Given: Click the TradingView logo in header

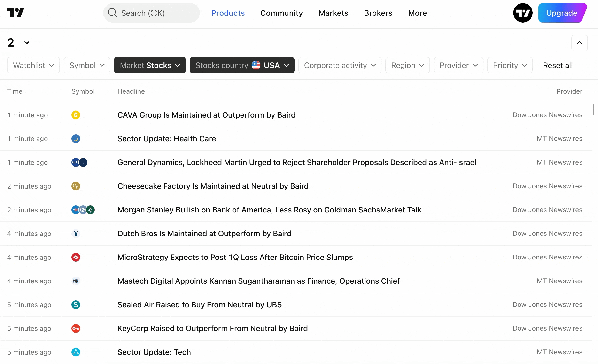Looking at the screenshot, I should coord(16,13).
